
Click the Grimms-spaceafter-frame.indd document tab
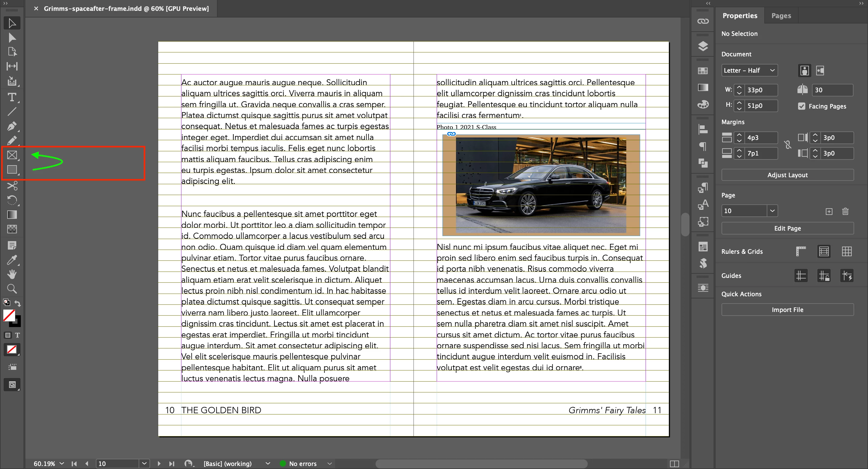tap(126, 8)
